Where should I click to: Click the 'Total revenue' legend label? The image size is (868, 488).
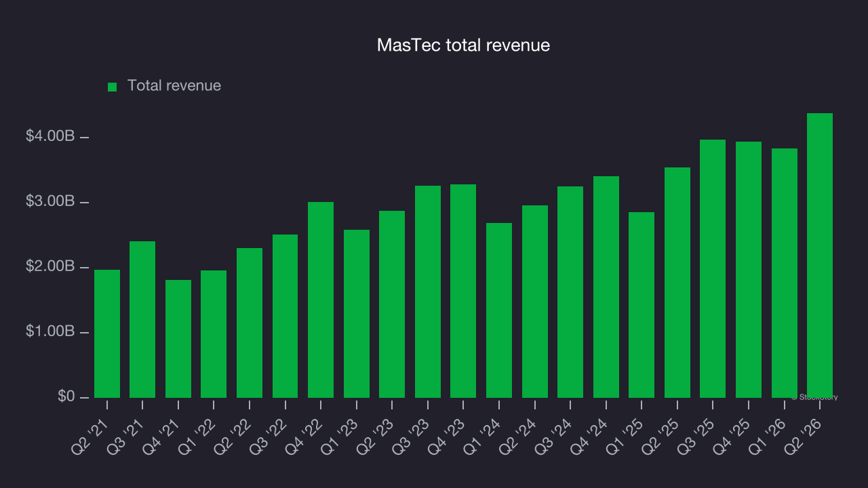coord(174,86)
